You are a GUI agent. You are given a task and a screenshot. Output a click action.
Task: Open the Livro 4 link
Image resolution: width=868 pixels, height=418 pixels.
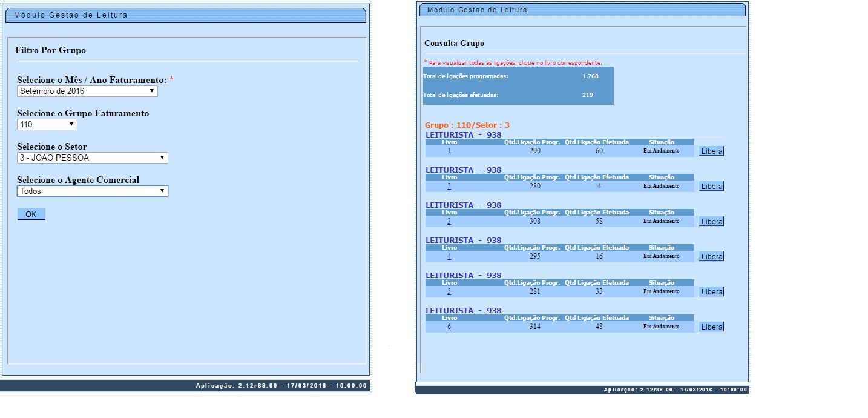point(449,256)
